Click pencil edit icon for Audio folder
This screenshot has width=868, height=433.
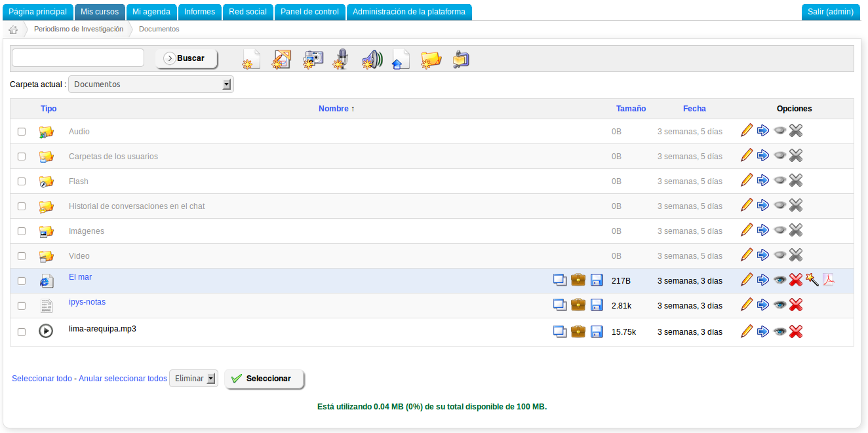pos(746,130)
